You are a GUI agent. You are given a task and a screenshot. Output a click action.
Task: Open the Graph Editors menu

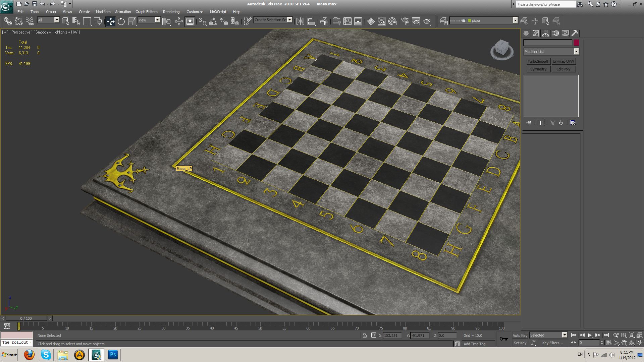point(146,12)
